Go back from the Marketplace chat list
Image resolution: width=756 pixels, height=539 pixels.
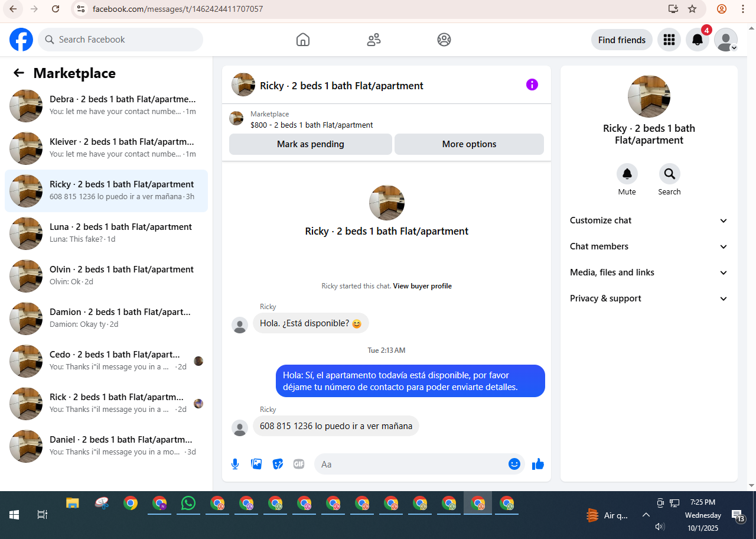pos(19,73)
